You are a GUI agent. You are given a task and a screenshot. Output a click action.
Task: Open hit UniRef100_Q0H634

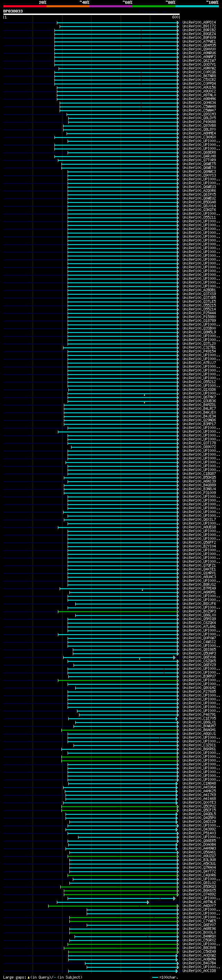point(199,103)
